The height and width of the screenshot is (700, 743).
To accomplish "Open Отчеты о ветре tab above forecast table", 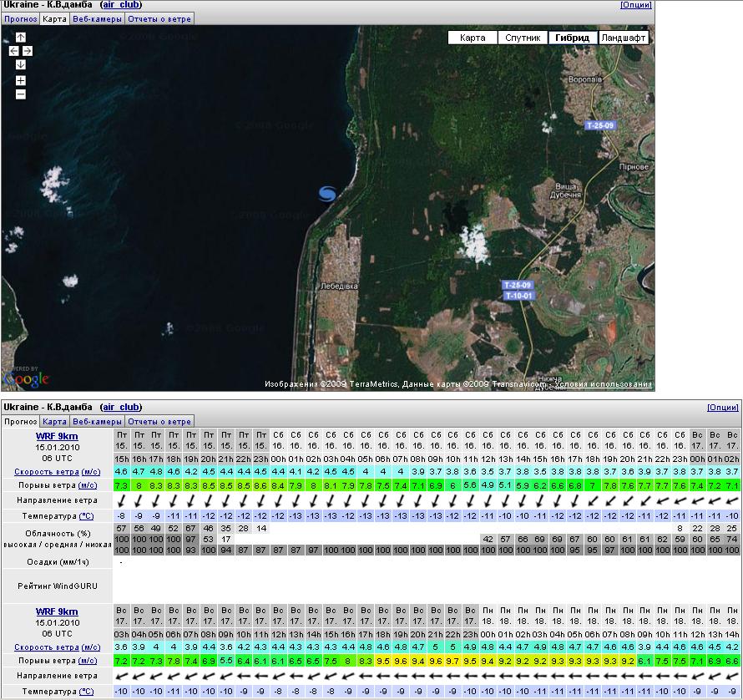I will coord(160,422).
